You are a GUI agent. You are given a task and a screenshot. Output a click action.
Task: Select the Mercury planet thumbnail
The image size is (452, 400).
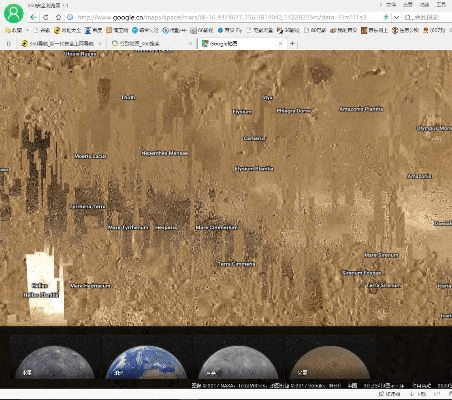(x=55, y=362)
